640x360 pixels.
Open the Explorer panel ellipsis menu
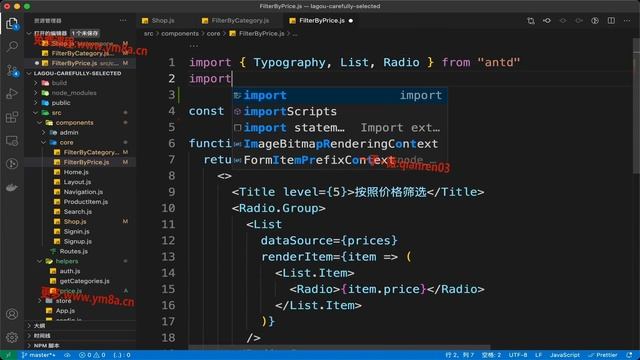click(123, 20)
